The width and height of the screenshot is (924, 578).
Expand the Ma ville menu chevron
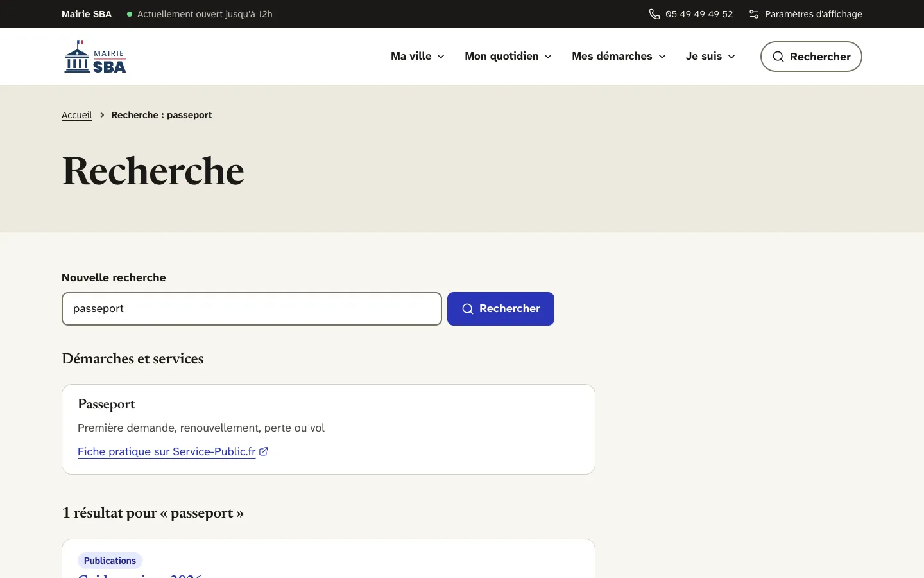click(x=441, y=57)
